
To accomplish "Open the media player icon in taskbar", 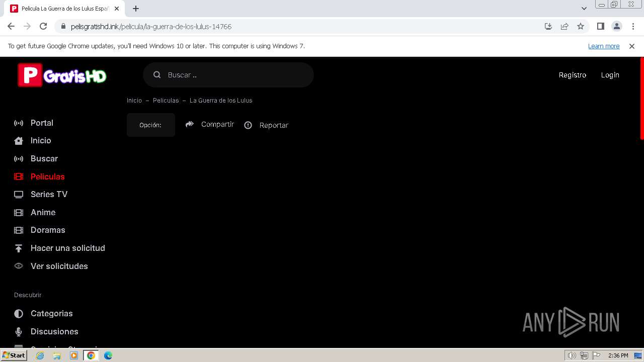I will tap(74, 355).
